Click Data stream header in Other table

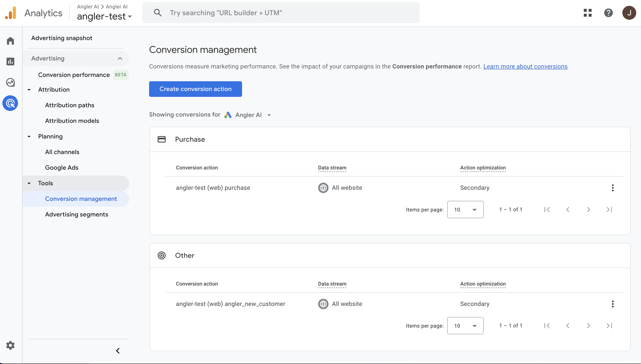point(332,284)
